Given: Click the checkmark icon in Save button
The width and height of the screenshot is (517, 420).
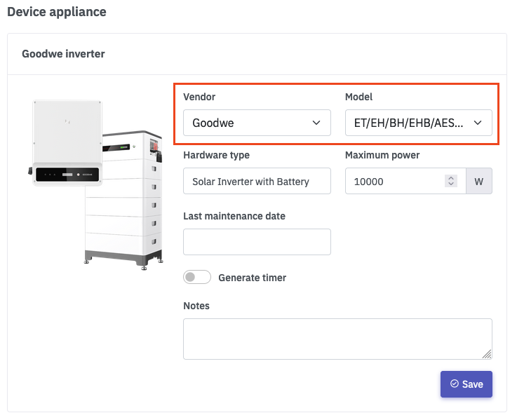Looking at the screenshot, I should (x=454, y=384).
